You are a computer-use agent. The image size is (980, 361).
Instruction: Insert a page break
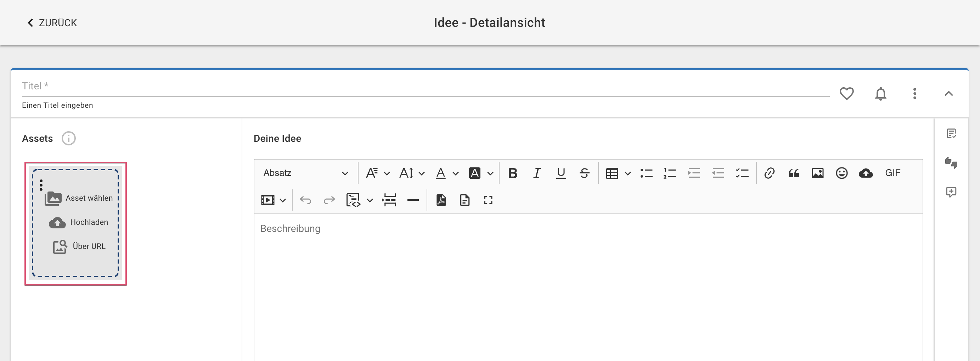[x=389, y=200]
